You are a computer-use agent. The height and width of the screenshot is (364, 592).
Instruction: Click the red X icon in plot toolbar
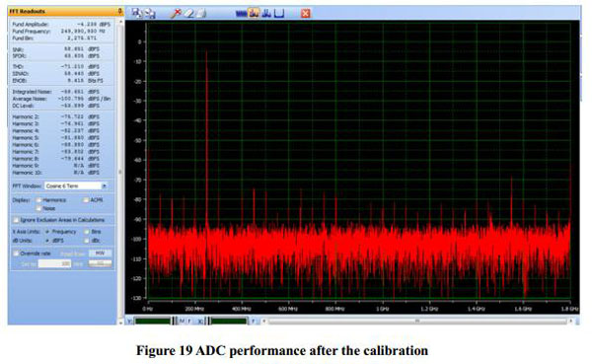[306, 14]
